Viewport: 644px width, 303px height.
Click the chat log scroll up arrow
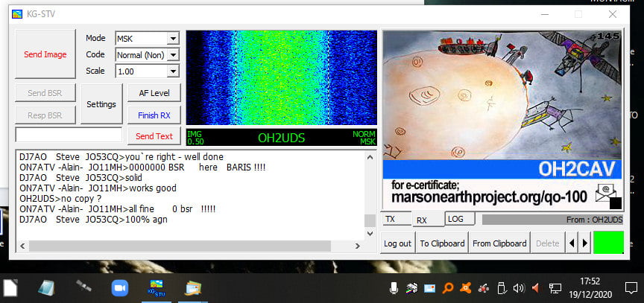pyautogui.click(x=370, y=157)
